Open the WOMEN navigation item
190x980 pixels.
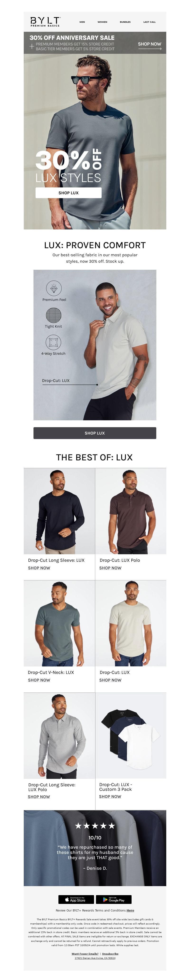click(x=102, y=22)
